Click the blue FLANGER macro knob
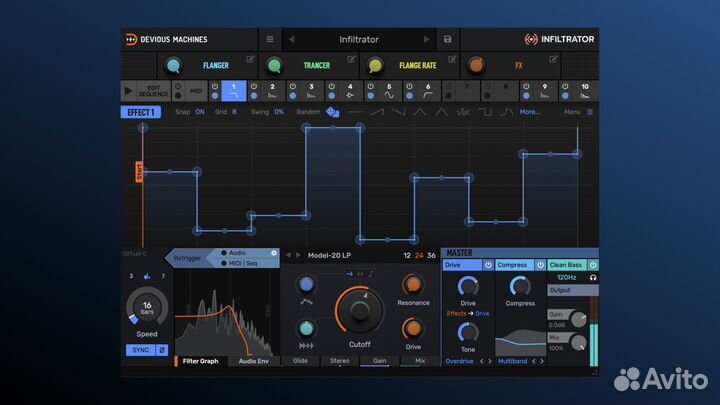The width and height of the screenshot is (720, 405). pos(173,66)
